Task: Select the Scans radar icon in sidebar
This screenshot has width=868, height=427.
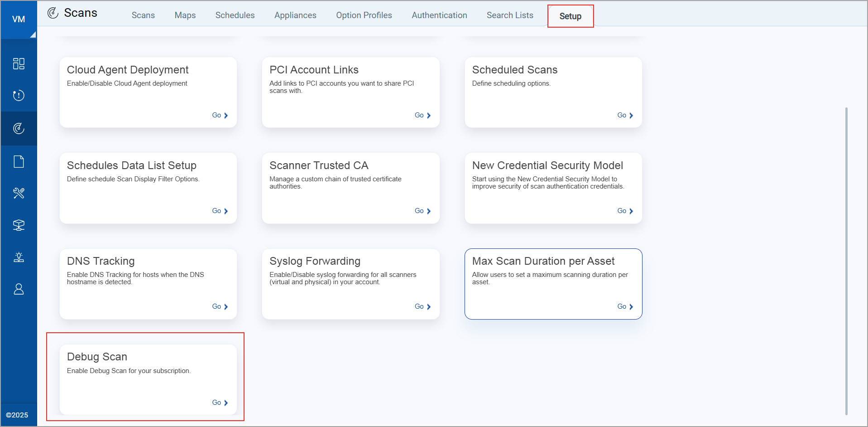Action: (x=19, y=129)
